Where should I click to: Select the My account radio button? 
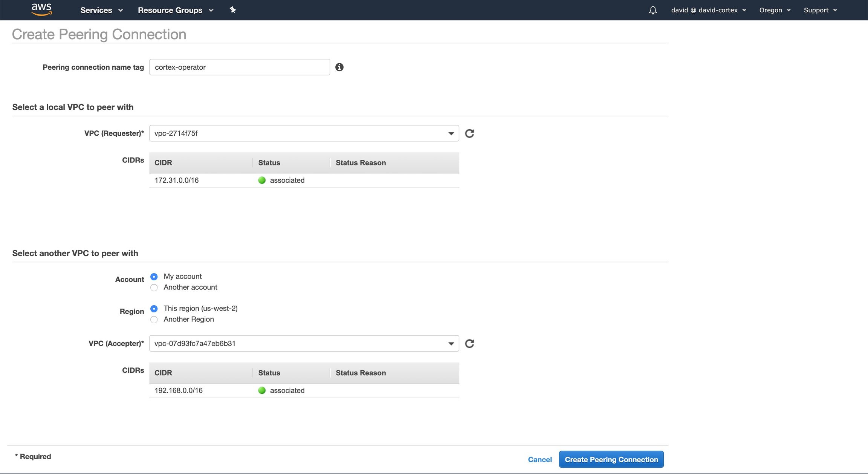point(154,277)
